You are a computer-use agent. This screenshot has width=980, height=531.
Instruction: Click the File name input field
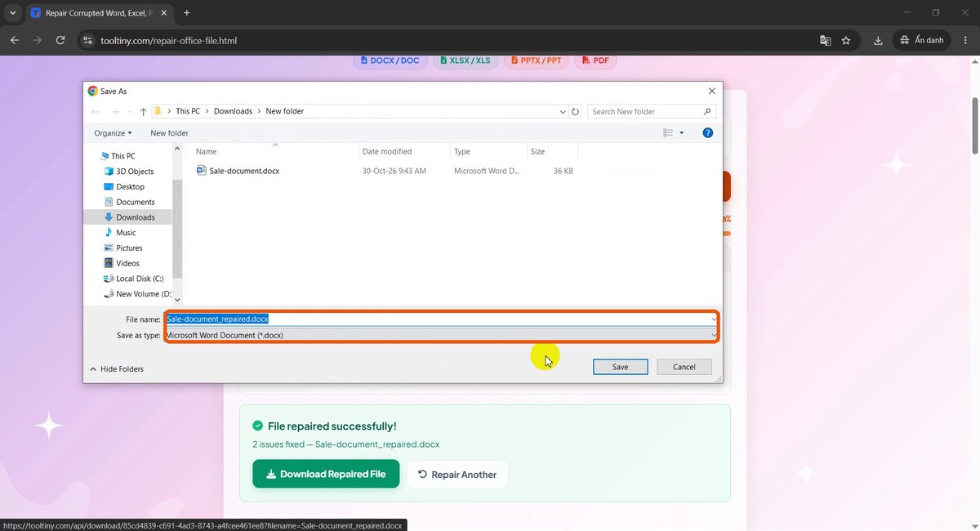click(441, 319)
